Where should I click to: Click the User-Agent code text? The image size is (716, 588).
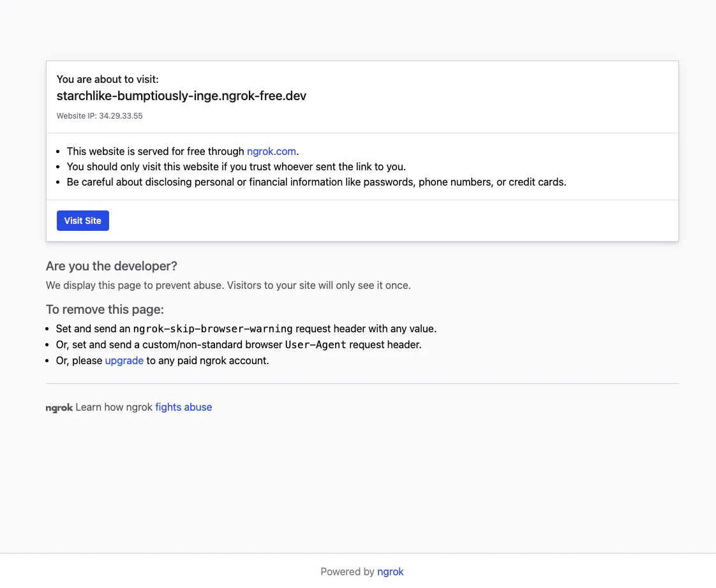(x=315, y=344)
